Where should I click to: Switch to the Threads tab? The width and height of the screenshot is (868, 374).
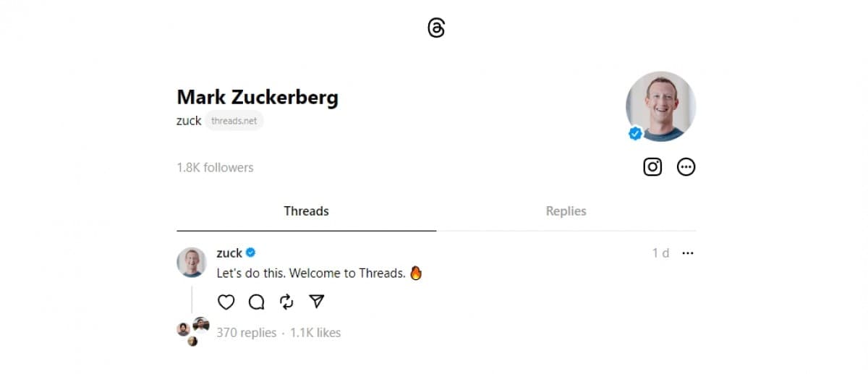click(306, 211)
